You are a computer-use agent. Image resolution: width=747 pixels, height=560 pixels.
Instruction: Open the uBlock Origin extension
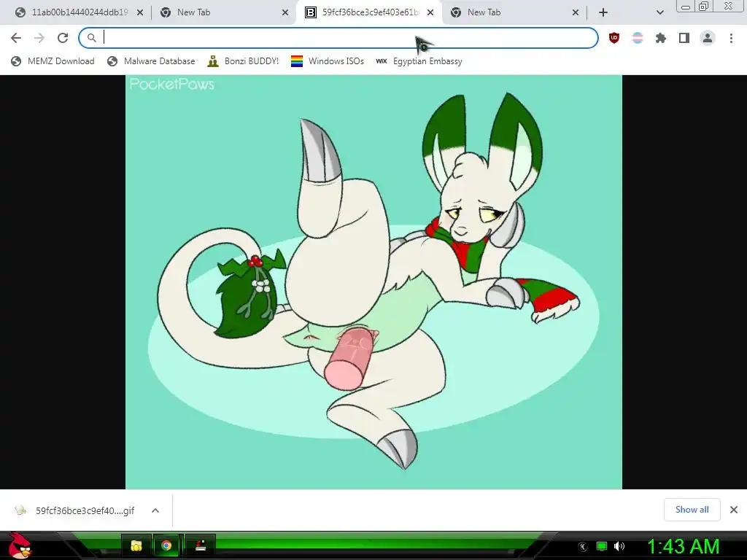click(x=614, y=38)
